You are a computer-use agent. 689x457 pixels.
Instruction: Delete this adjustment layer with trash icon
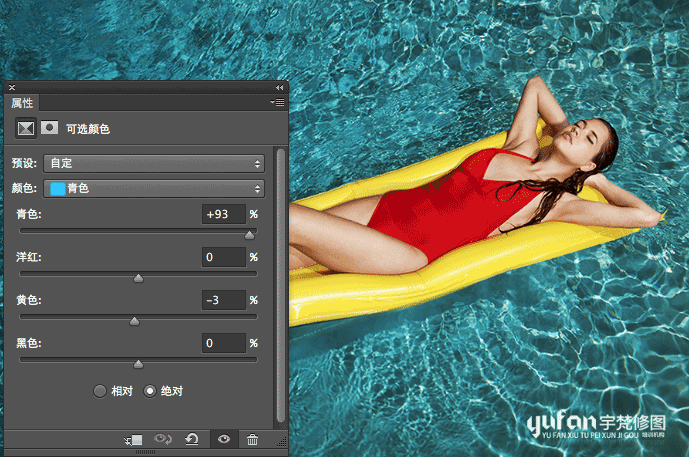click(x=252, y=439)
